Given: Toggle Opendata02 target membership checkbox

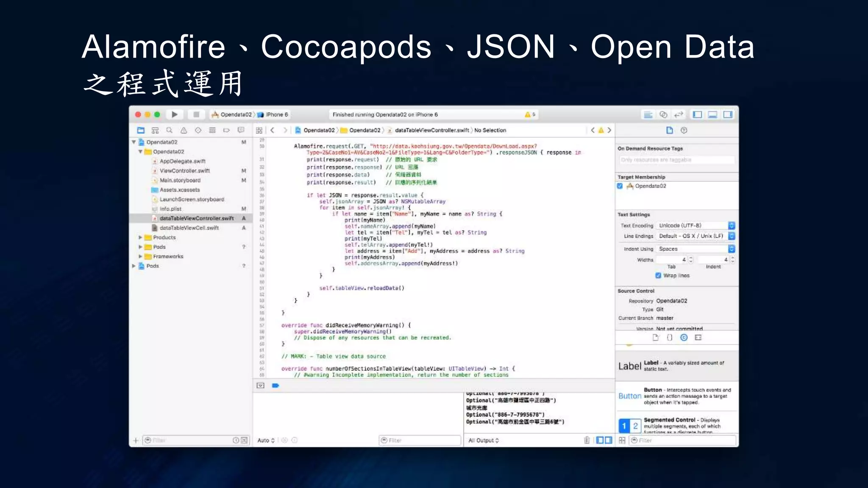Looking at the screenshot, I should pyautogui.click(x=620, y=186).
